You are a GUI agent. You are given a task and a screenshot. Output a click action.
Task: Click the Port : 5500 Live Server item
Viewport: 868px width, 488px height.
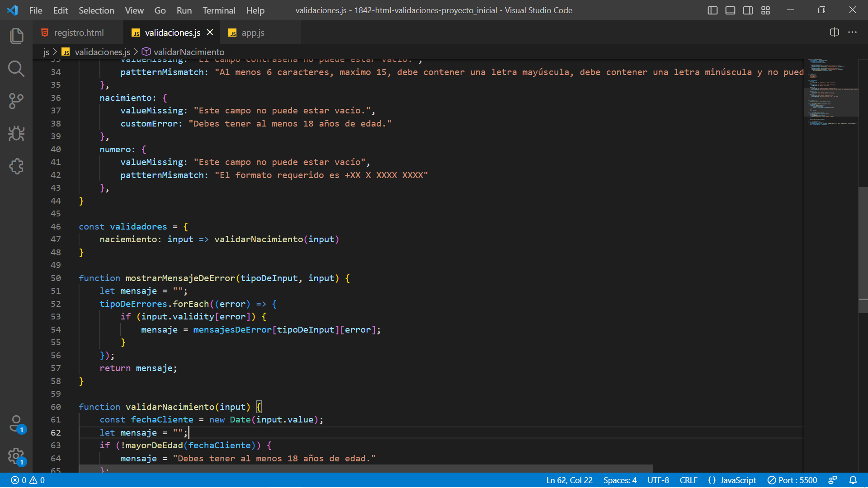792,480
